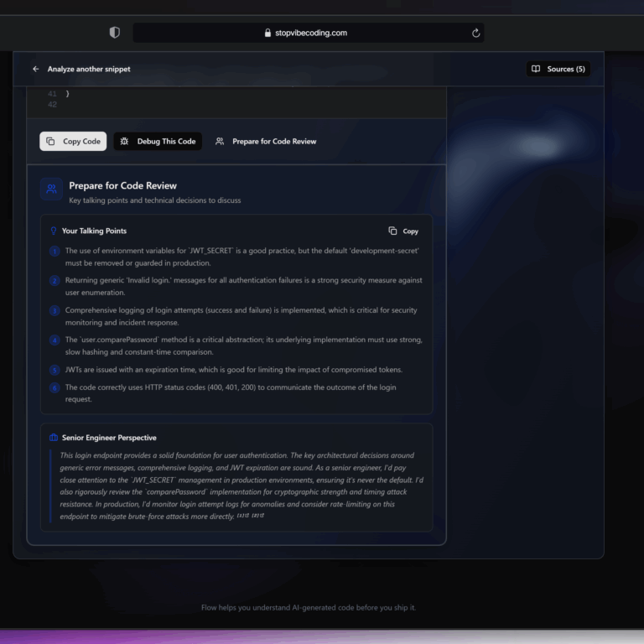The width and height of the screenshot is (644, 644).
Task: Click 'Key talking points and technical decisions' subtitle
Action: (x=155, y=200)
